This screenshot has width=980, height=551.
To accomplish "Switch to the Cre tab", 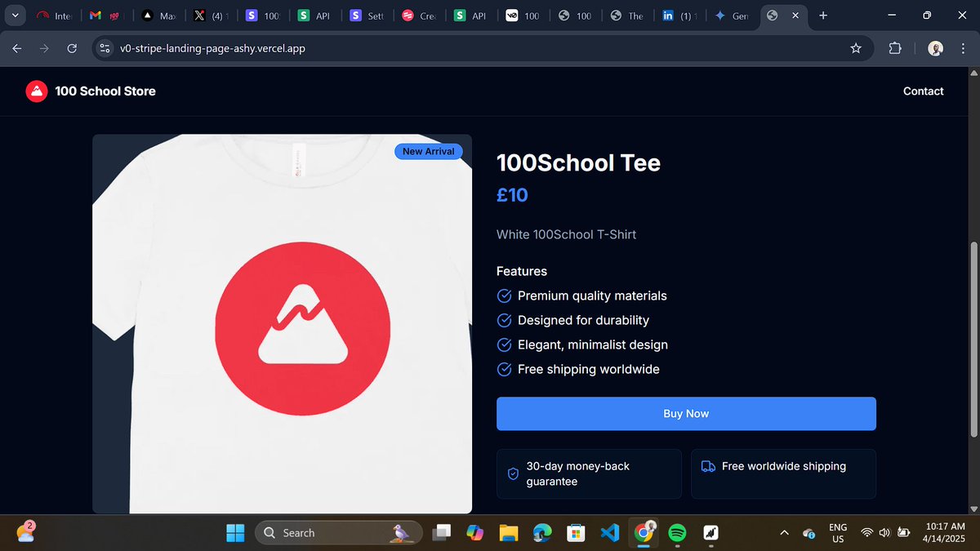I will tap(418, 16).
